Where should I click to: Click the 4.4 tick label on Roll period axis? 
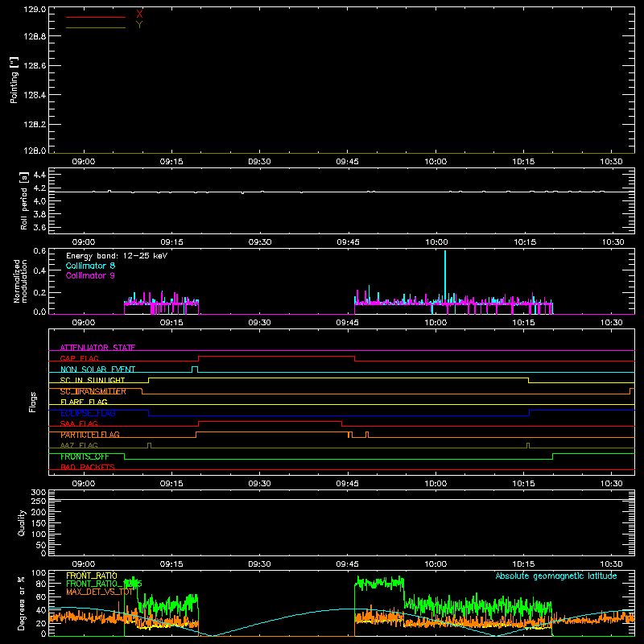pyautogui.click(x=39, y=175)
